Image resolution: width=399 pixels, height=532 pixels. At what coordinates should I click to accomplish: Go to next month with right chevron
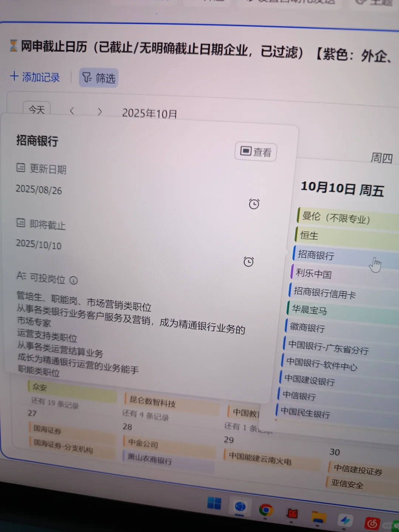(99, 111)
